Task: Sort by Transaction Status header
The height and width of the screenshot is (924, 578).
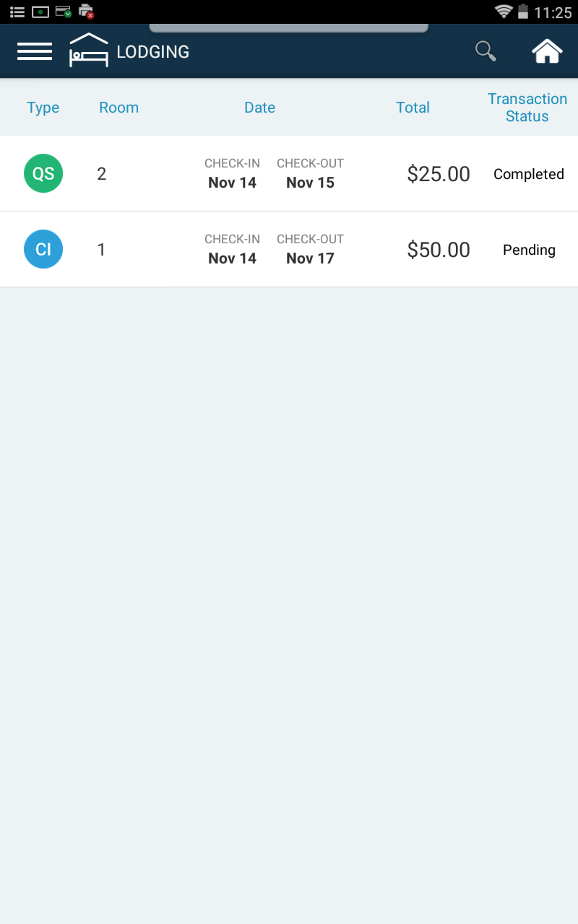Action: point(527,108)
